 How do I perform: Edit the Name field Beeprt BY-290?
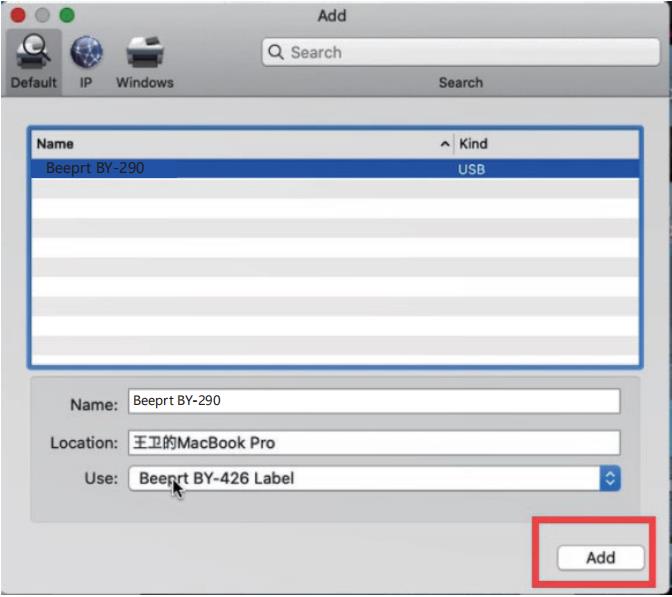click(374, 401)
